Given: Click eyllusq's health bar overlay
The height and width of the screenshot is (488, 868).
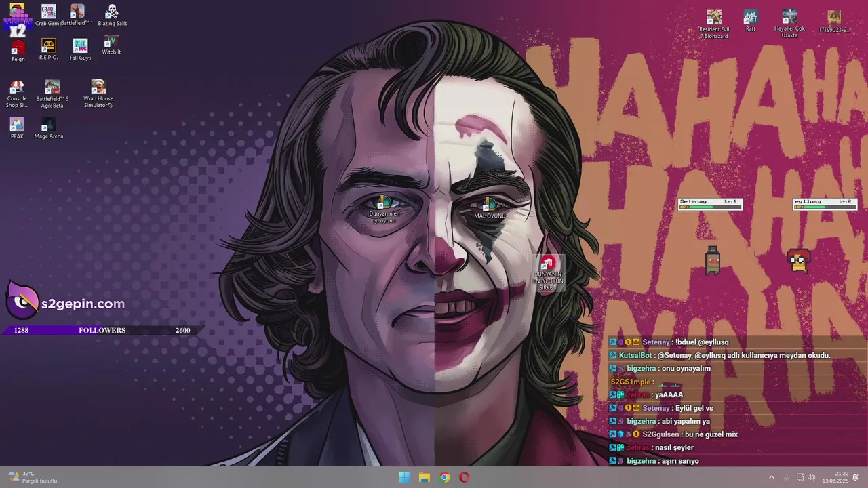Looking at the screenshot, I should [825, 204].
